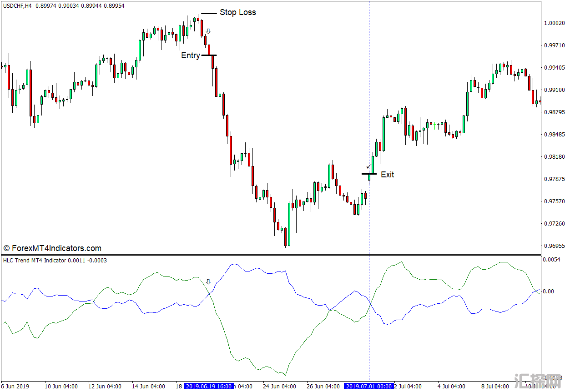Click the highlighted 2019.07.01 00:00 date label
The height and width of the screenshot is (392, 570).
point(368,387)
